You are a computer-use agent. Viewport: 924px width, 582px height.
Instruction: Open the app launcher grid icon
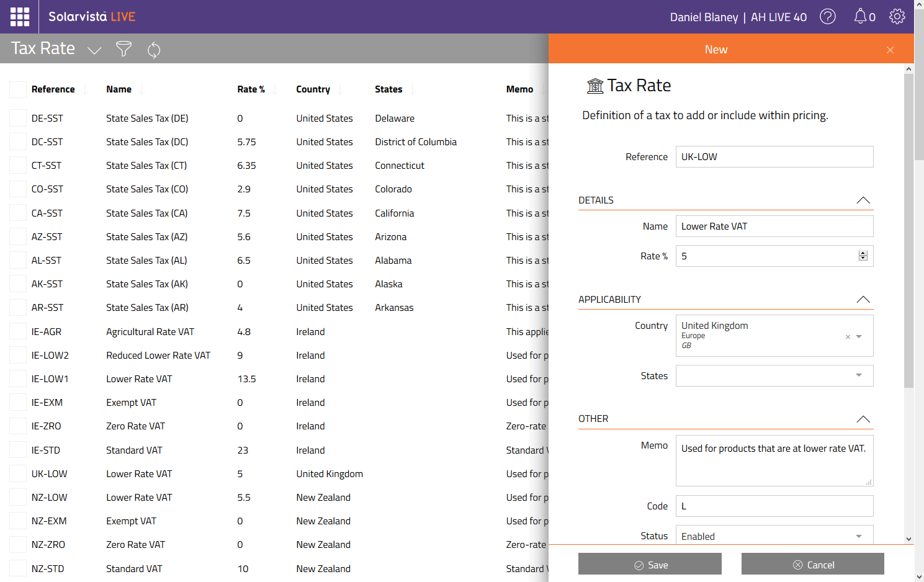coord(20,17)
